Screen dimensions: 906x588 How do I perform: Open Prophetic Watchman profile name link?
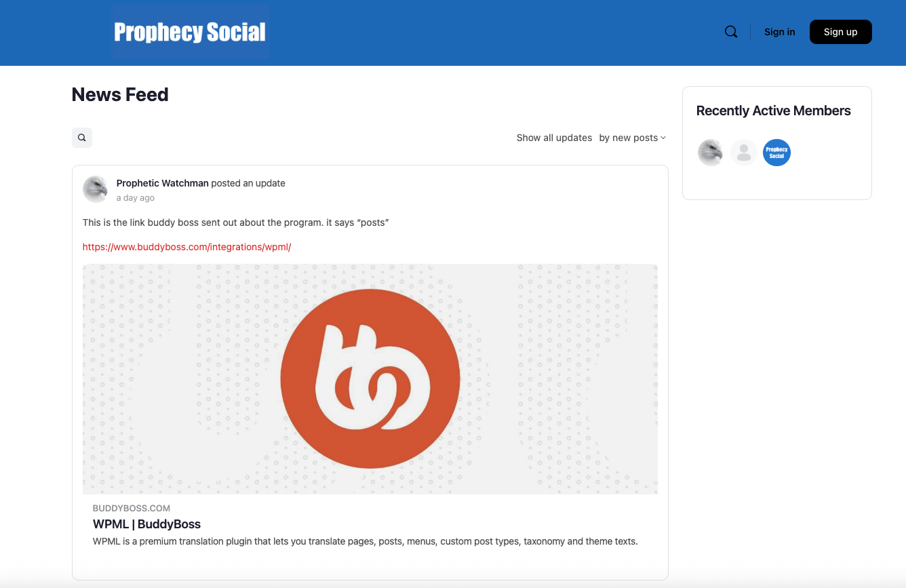point(163,183)
